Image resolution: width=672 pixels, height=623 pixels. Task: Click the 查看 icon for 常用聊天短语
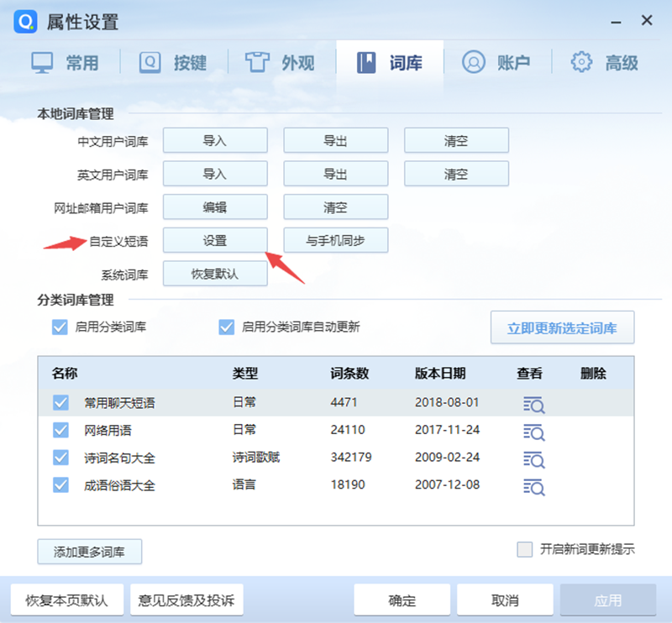click(533, 403)
